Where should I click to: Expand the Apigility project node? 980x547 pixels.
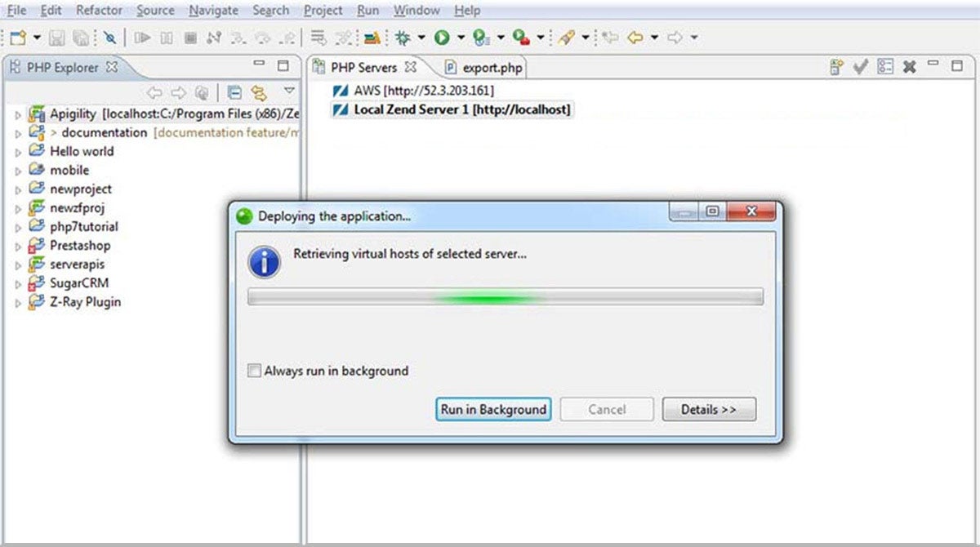point(18,115)
